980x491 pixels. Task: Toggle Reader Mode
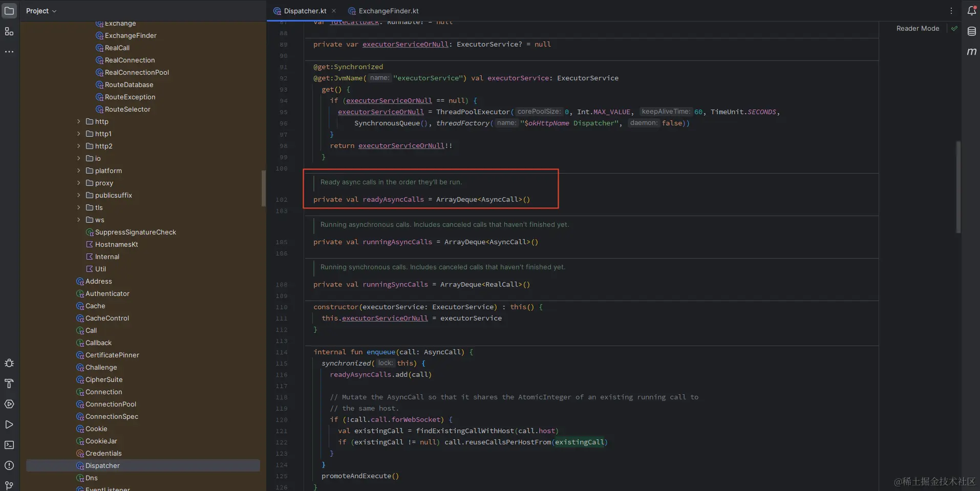[x=918, y=29]
